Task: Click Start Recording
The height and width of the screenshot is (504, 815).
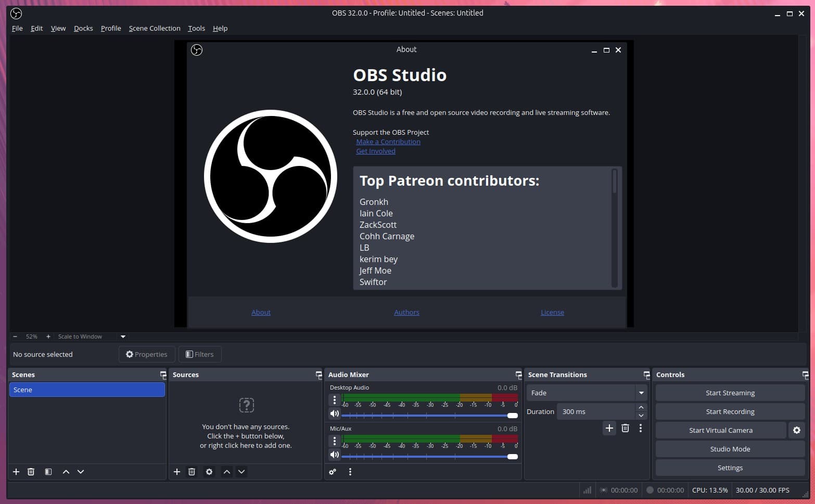Action: [730, 411]
